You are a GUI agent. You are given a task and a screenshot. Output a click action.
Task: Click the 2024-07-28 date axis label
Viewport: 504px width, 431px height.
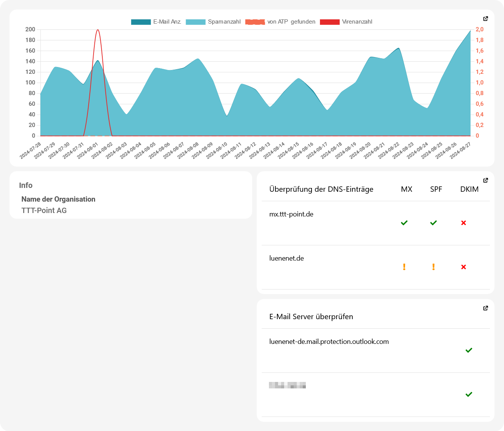point(30,151)
